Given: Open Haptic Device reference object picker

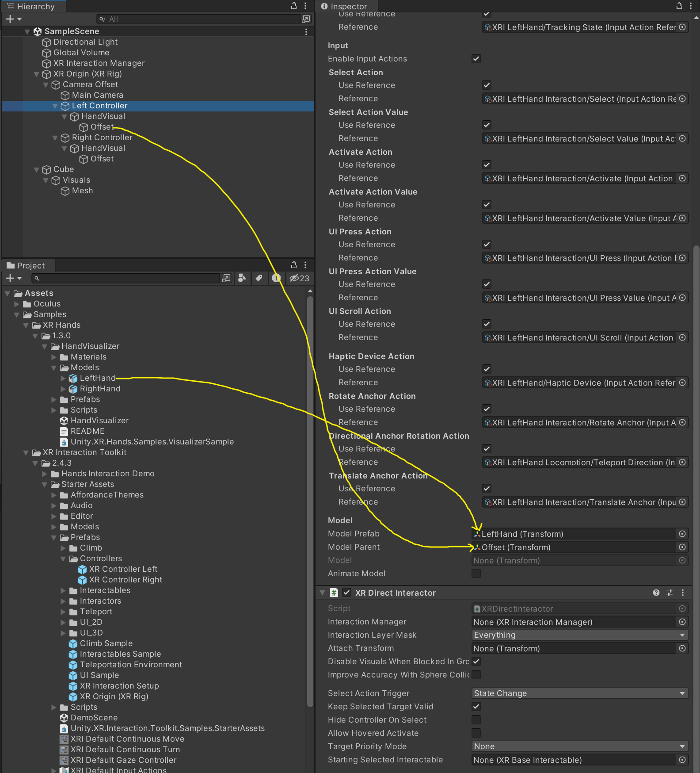Looking at the screenshot, I should pos(682,383).
